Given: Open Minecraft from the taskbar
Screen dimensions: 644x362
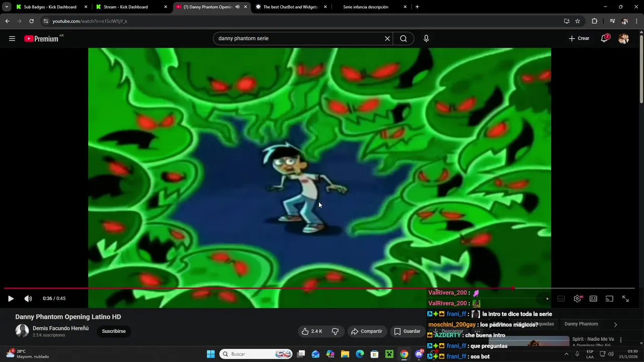Looking at the screenshot, I should pyautogui.click(x=389, y=354).
